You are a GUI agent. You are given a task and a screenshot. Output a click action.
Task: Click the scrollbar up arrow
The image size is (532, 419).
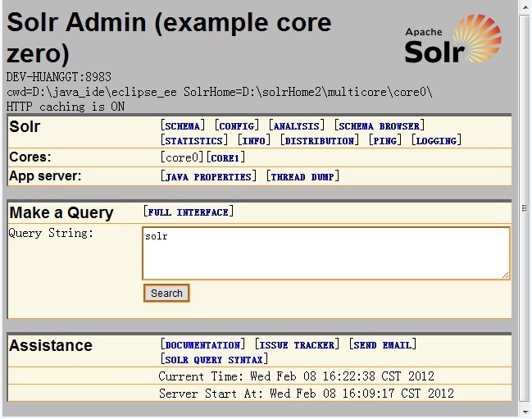tap(525, 7)
